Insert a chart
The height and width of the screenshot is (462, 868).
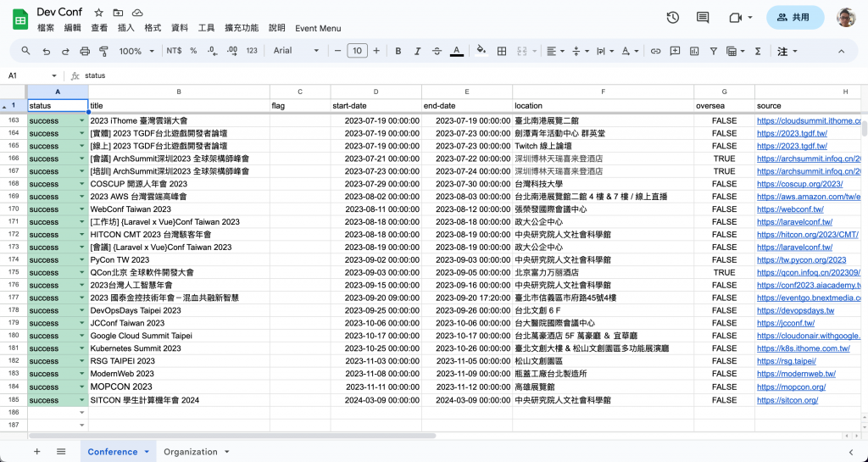tap(694, 51)
